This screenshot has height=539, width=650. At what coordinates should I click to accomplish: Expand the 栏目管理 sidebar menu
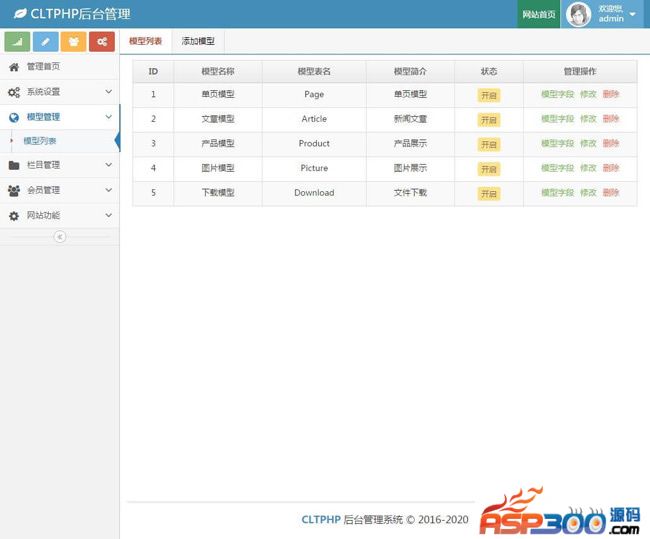point(59,165)
